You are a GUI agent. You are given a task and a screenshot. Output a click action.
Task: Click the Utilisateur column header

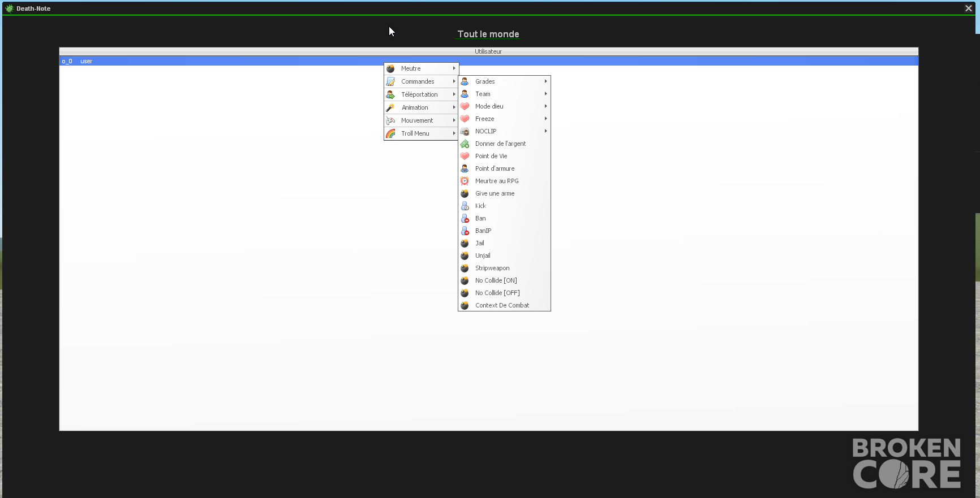[x=489, y=51]
